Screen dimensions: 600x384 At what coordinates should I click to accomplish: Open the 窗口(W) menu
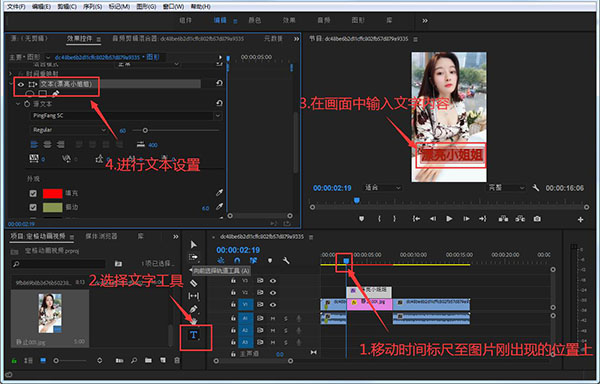(173, 7)
